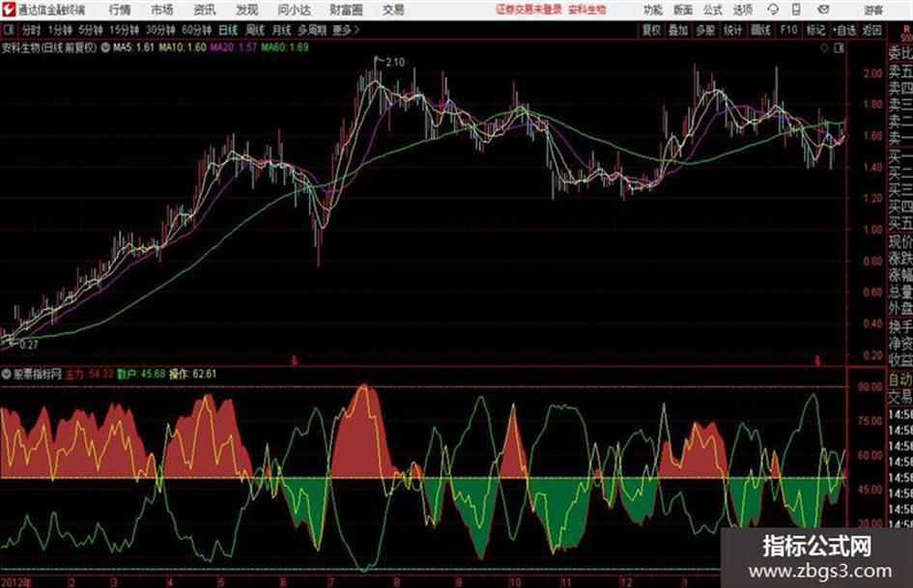The height and width of the screenshot is (588, 913).
Task: Click the mobile phone icon
Action: pos(796,10)
